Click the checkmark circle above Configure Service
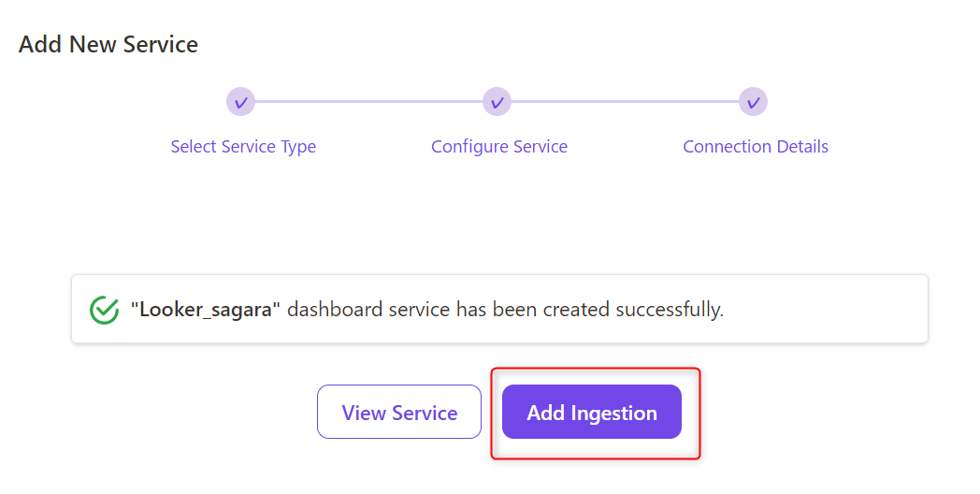 (x=497, y=102)
